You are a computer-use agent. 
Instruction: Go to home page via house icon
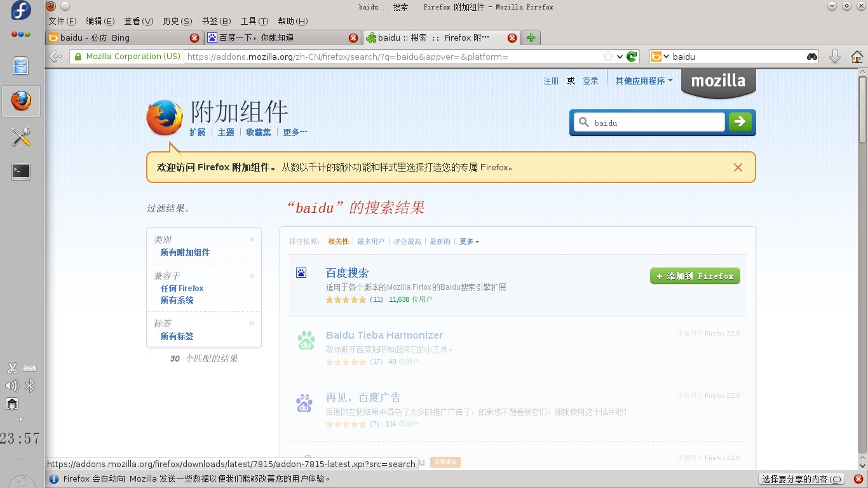click(x=857, y=57)
